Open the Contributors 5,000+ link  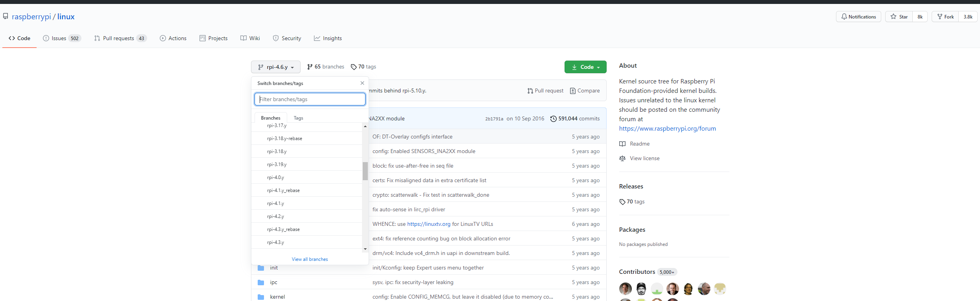(648, 271)
